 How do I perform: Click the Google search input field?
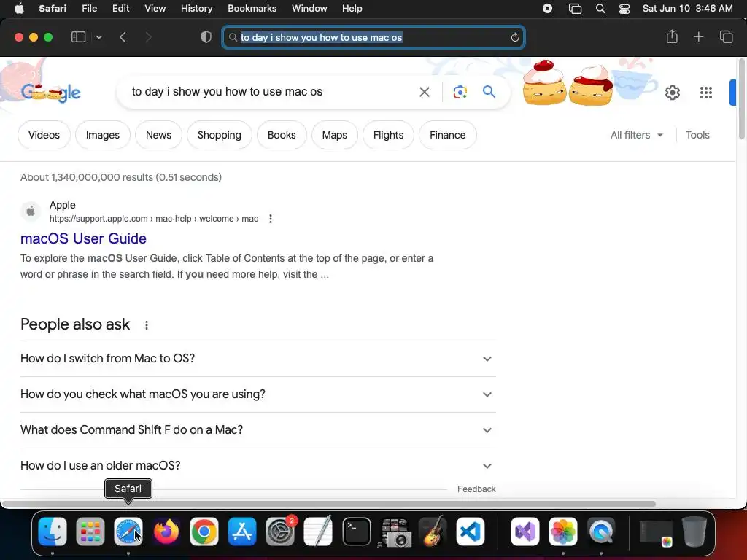point(270,91)
